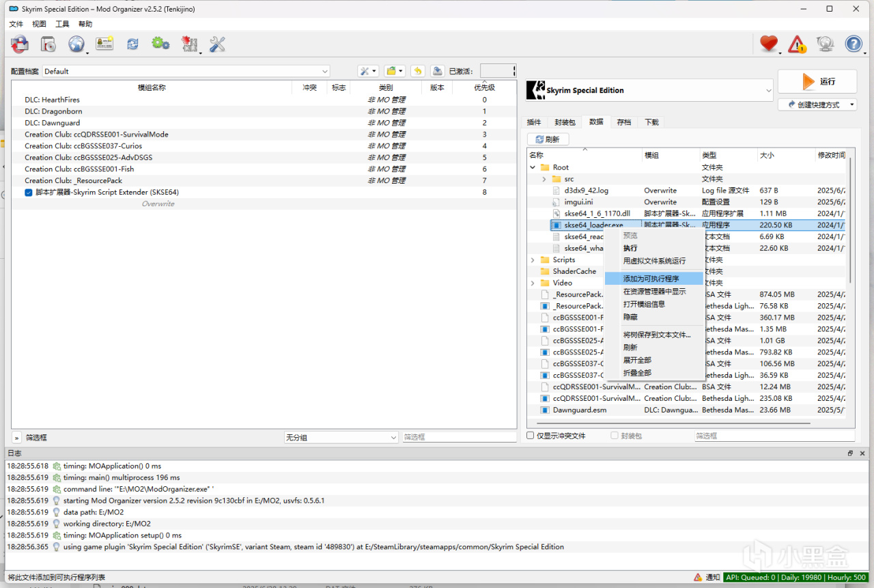This screenshot has width=874, height=588.
Task: Click the red heart endorse icon
Action: (x=769, y=44)
